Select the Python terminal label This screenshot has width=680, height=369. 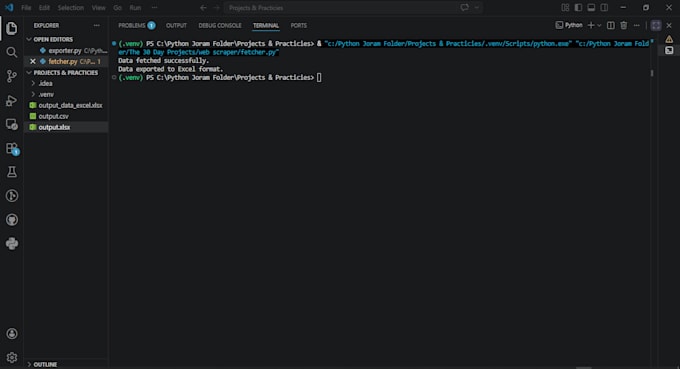[x=569, y=26]
